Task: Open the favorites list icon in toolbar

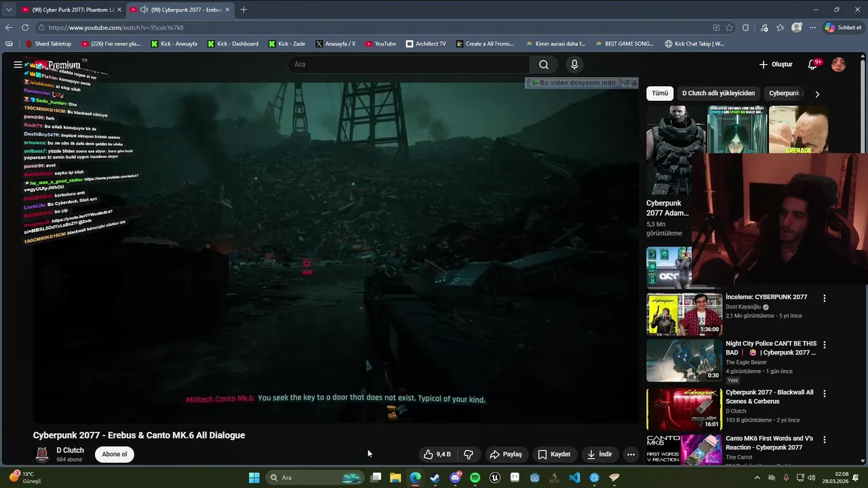Action: coord(780,27)
